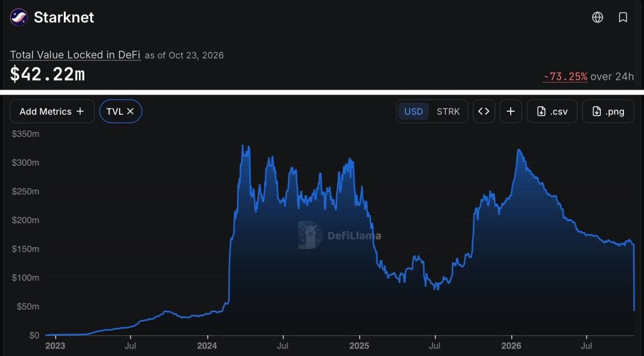Click the -73.25% change value
Viewport: 644px width, 356px height.
pyautogui.click(x=566, y=77)
